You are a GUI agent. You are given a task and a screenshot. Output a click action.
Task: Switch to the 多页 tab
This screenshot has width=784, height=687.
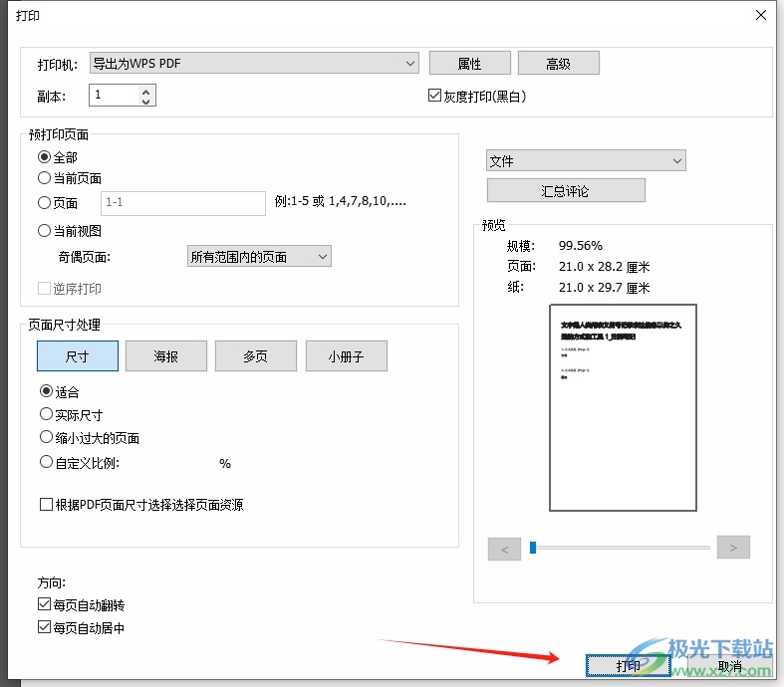pyautogui.click(x=255, y=355)
